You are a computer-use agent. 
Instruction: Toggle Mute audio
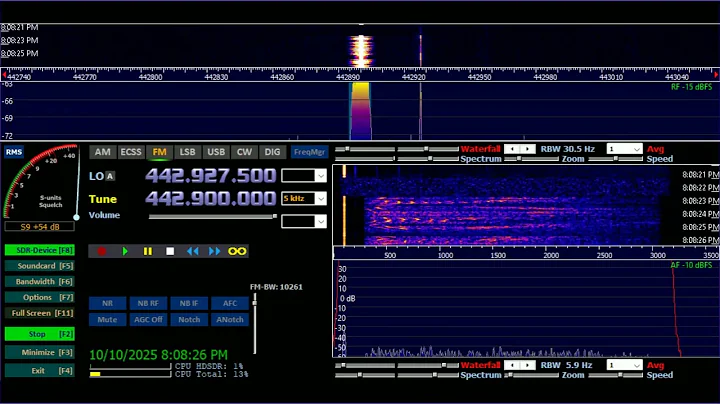coord(107,320)
